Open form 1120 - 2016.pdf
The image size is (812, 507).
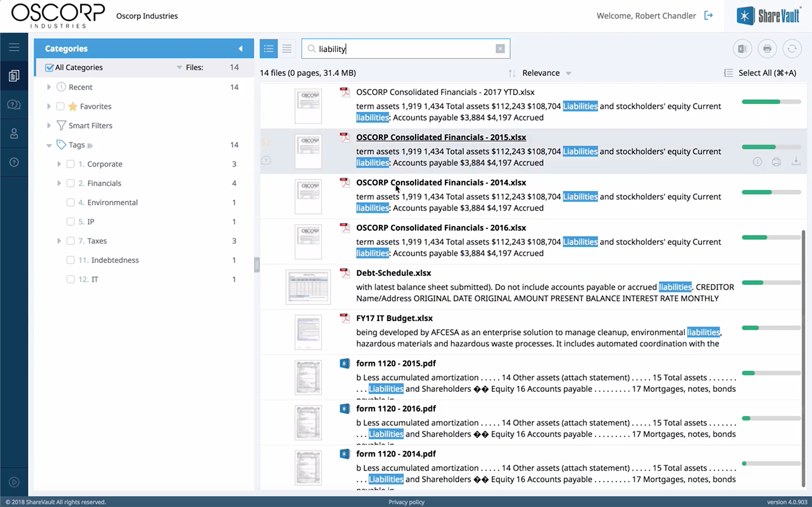(x=396, y=409)
